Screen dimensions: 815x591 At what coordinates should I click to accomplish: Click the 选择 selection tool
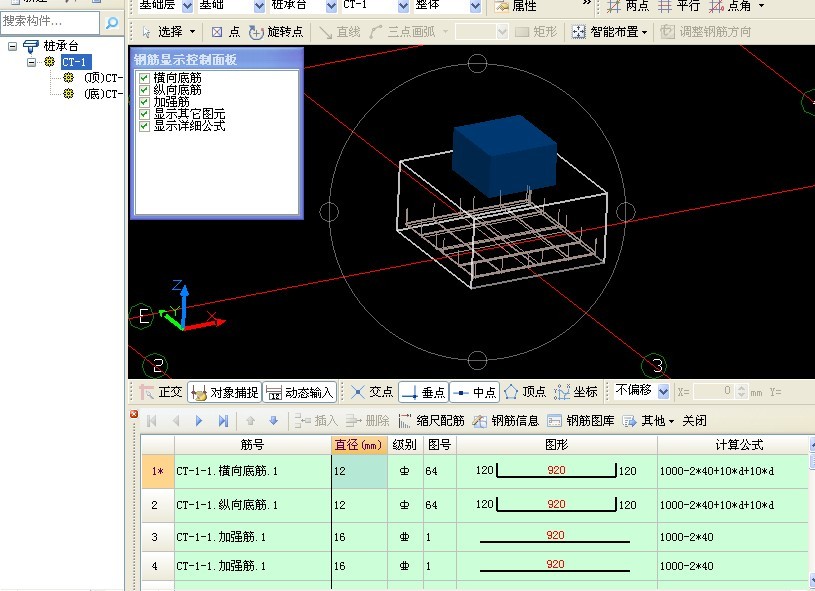pos(162,32)
